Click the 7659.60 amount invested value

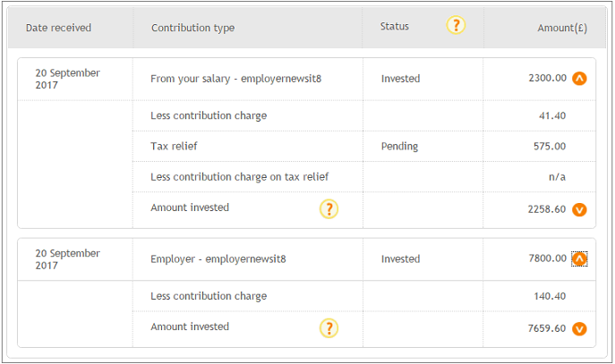coord(547,328)
